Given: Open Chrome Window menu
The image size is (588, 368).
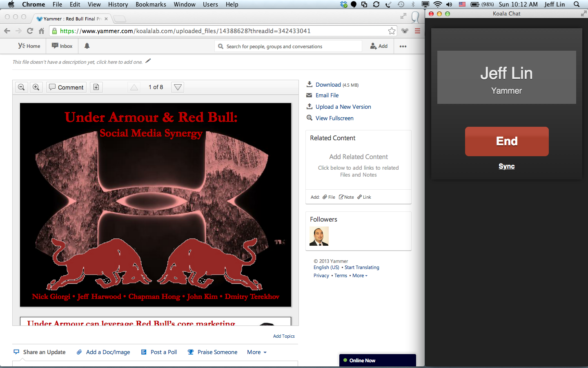Looking at the screenshot, I should coord(185,4).
